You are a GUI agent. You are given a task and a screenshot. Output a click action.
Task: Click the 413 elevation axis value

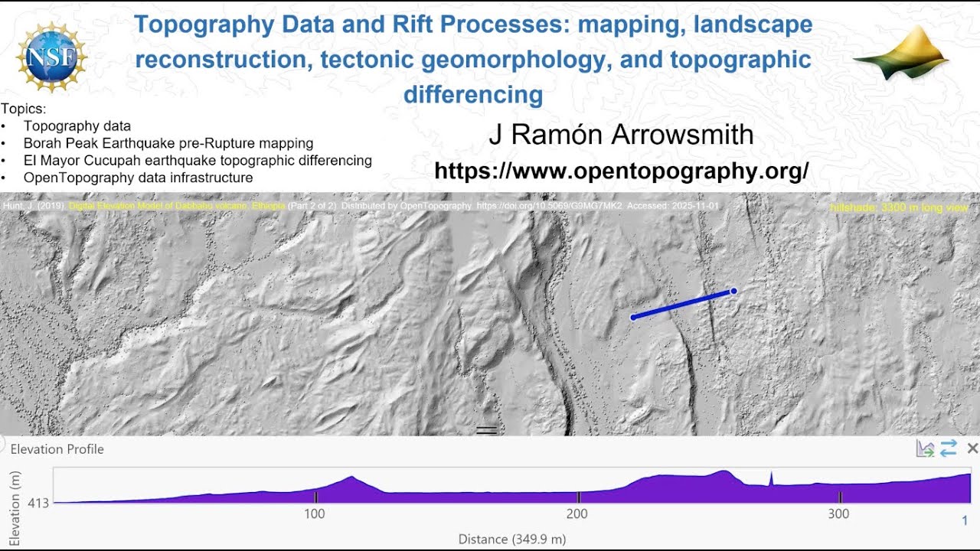38,504
